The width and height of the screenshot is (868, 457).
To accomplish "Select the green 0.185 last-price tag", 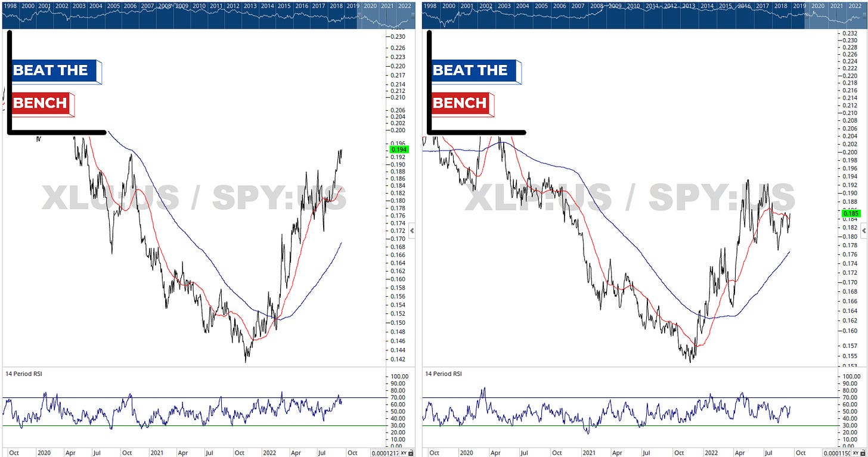I will coord(850,213).
